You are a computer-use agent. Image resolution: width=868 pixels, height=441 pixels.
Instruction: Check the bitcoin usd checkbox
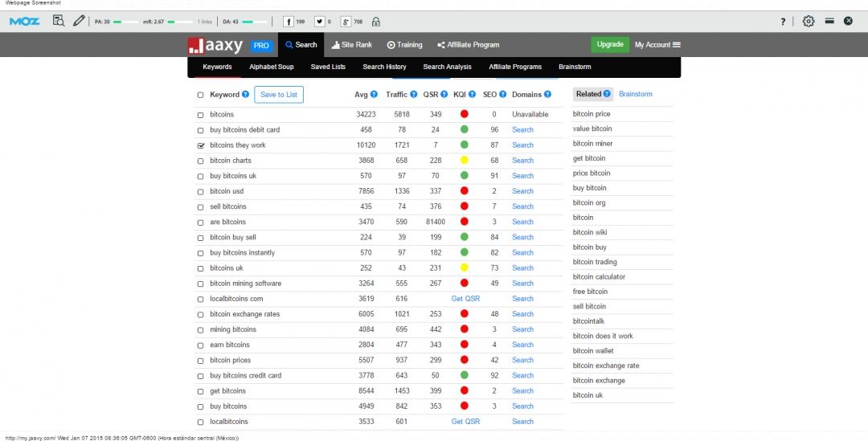tap(200, 192)
